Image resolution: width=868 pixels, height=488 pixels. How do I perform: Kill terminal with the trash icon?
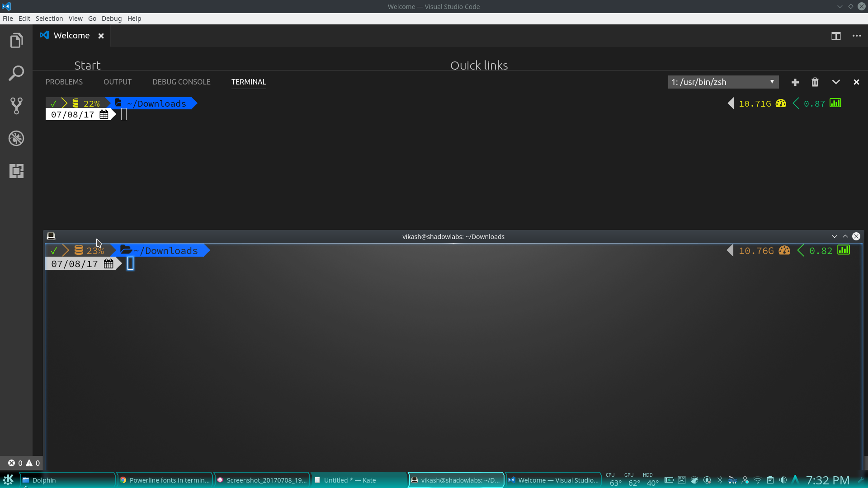[x=815, y=82]
